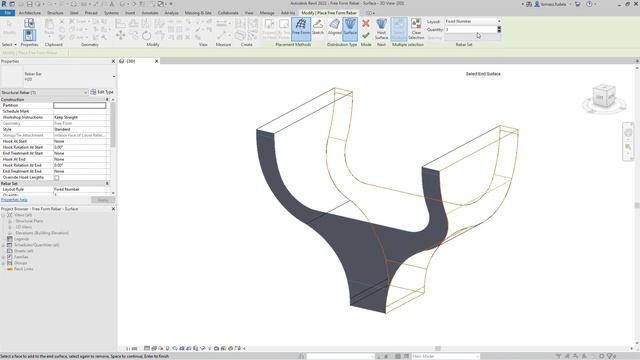Select the {3D} view tab
The width and height of the screenshot is (640, 360).
coord(131,61)
